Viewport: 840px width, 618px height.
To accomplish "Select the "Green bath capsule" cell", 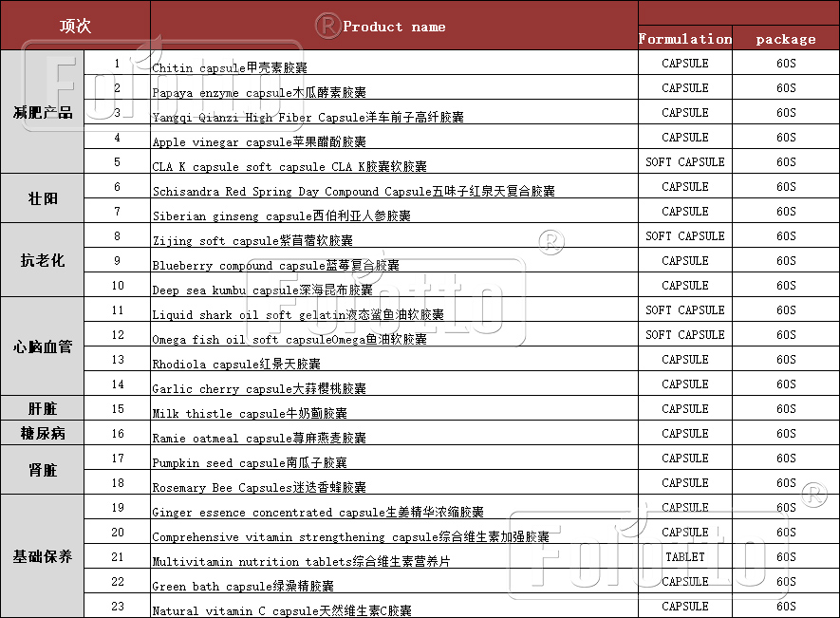I will click(394, 580).
